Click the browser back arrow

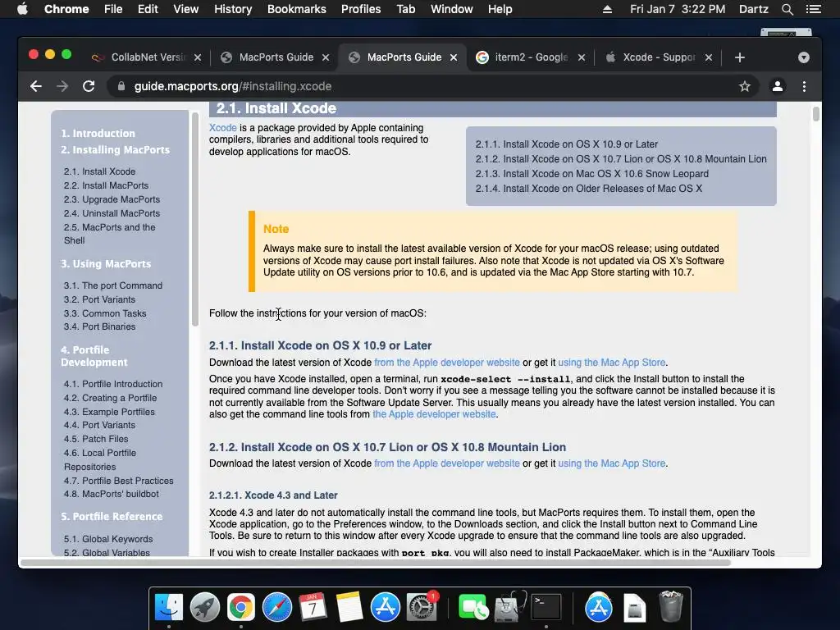36,86
